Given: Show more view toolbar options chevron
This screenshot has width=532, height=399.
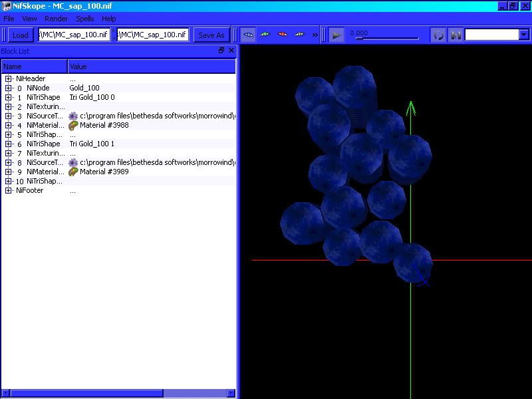Looking at the screenshot, I should click(315, 35).
